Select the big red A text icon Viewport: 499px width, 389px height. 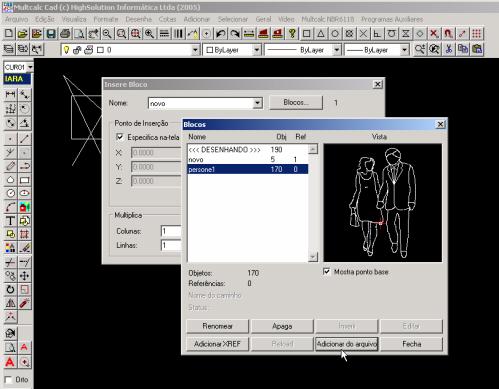(x=10, y=362)
